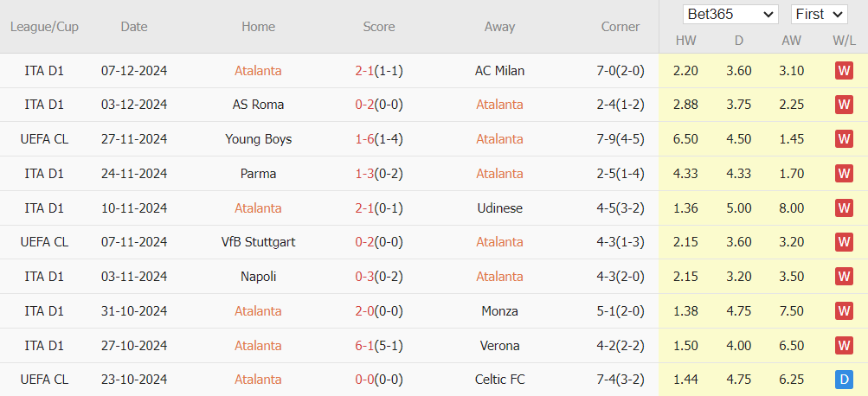Screen dimensions: 868x396
Task: Click the W badge for AC Milan match
Action: [x=844, y=71]
